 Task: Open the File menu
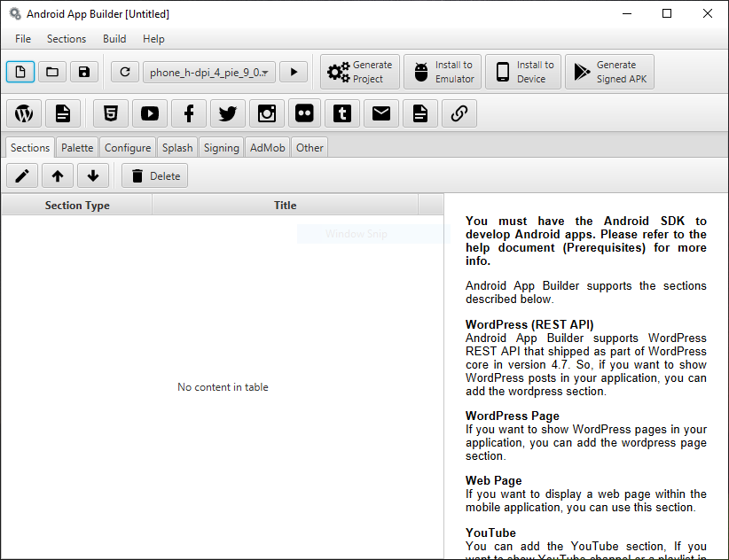tap(23, 39)
